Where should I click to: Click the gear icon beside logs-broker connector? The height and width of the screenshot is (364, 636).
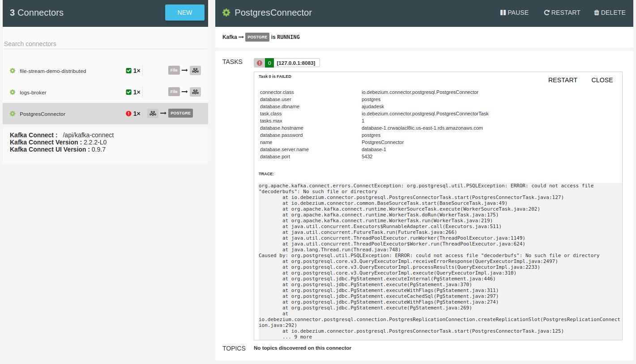(x=13, y=92)
